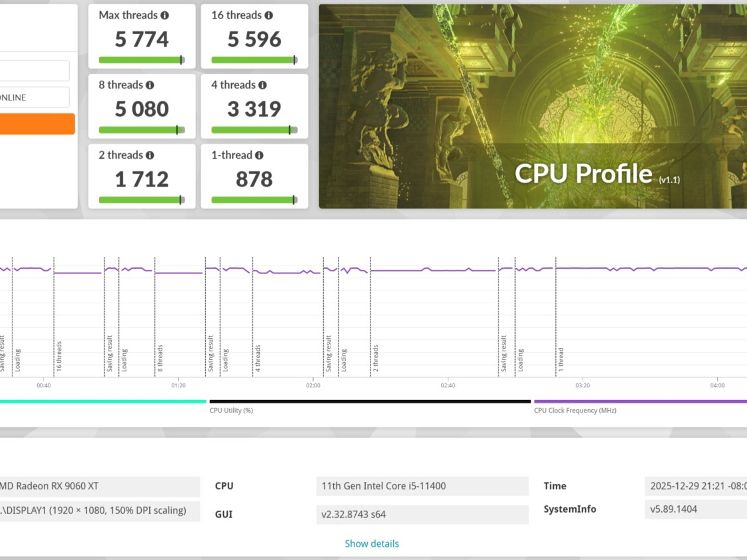Image resolution: width=747 pixels, height=560 pixels.
Task: Toggle the teal legend line
Action: pyautogui.click(x=102, y=402)
